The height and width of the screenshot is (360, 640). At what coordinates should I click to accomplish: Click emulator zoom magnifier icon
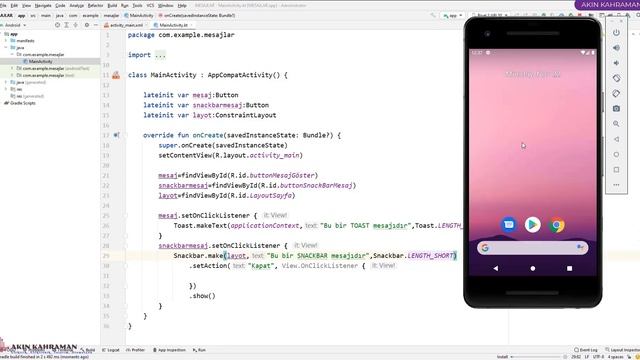click(616, 124)
